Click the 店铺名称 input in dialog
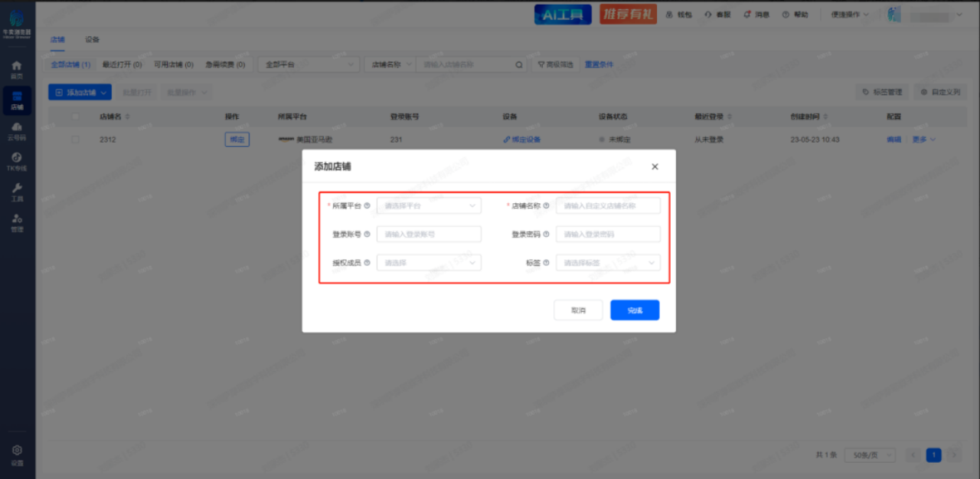Viewport: 980px width, 479px height. [608, 205]
